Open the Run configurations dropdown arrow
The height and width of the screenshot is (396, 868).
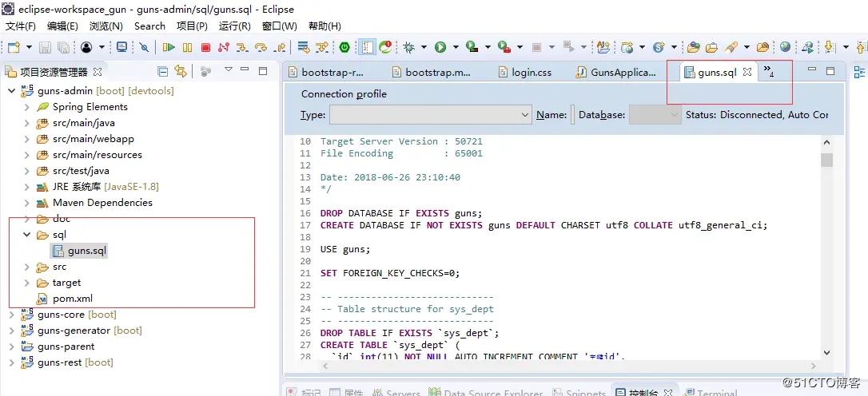point(456,48)
